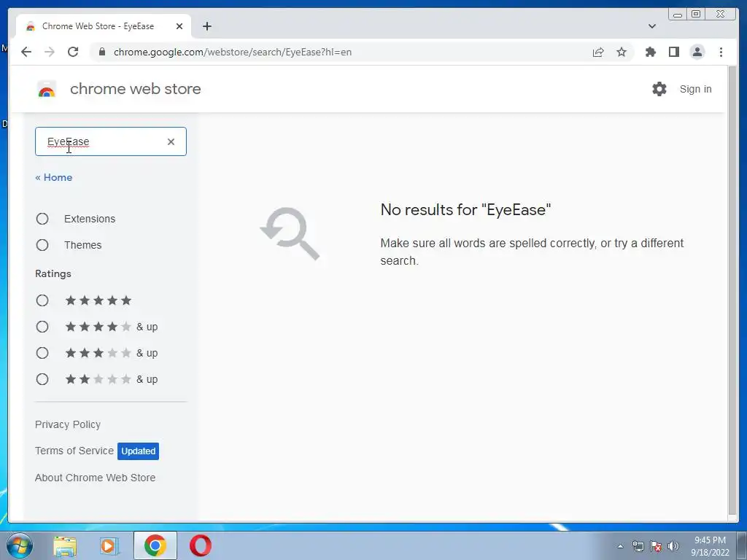
Task: Open the Extensions puzzle icon menu
Action: click(x=650, y=52)
